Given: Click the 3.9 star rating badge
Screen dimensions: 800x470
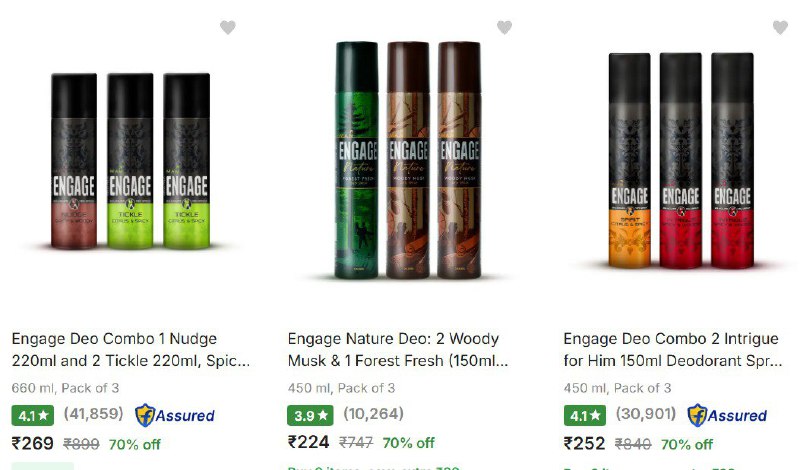Looking at the screenshot, I should [x=310, y=415].
